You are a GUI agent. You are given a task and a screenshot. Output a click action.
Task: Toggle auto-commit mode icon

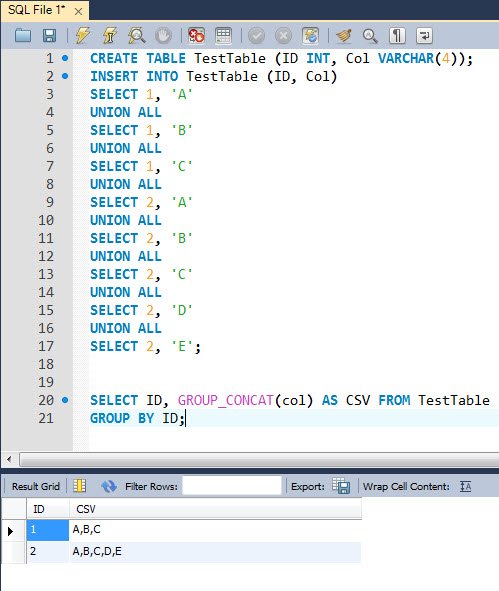tap(311, 36)
